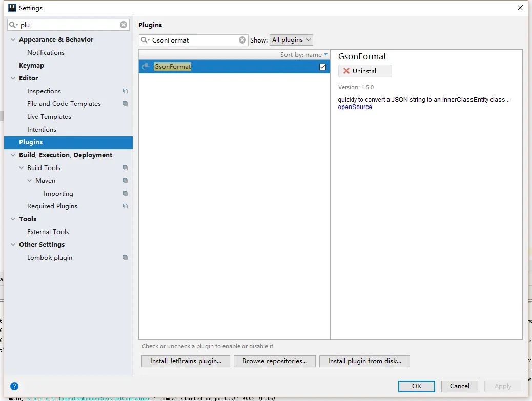Click the GsonFormat plugin row icon
532x401 pixels.
coord(146,67)
